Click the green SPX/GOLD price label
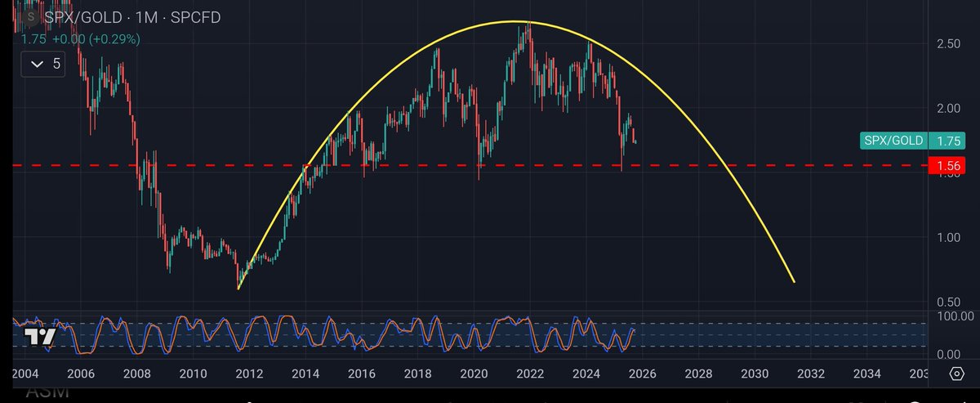Image resolution: width=980 pixels, height=403 pixels. [893, 141]
